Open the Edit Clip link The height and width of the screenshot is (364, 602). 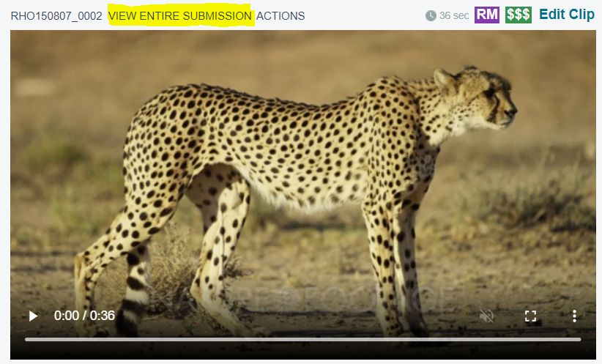(x=567, y=14)
